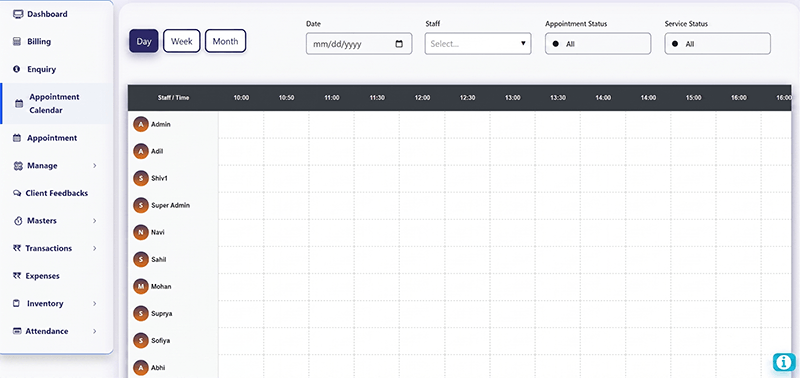Click the Sofiya staff name
This screenshot has height=378, width=800.
tap(160, 340)
